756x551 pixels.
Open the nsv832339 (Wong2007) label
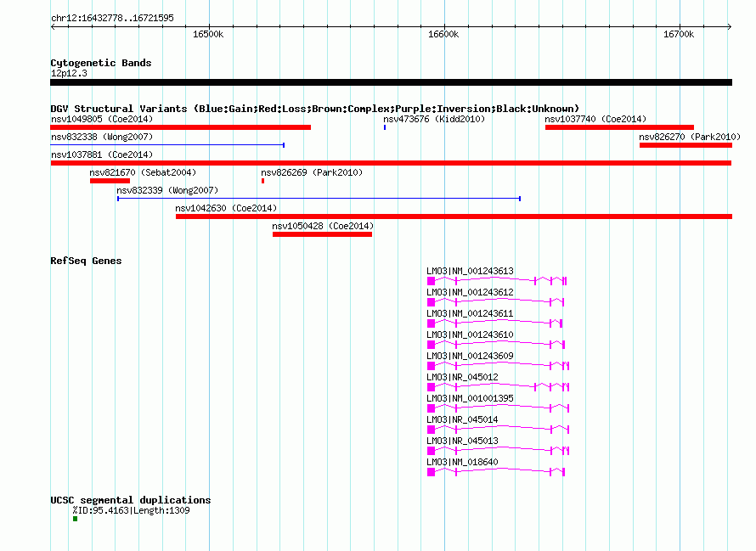pyautogui.click(x=167, y=190)
